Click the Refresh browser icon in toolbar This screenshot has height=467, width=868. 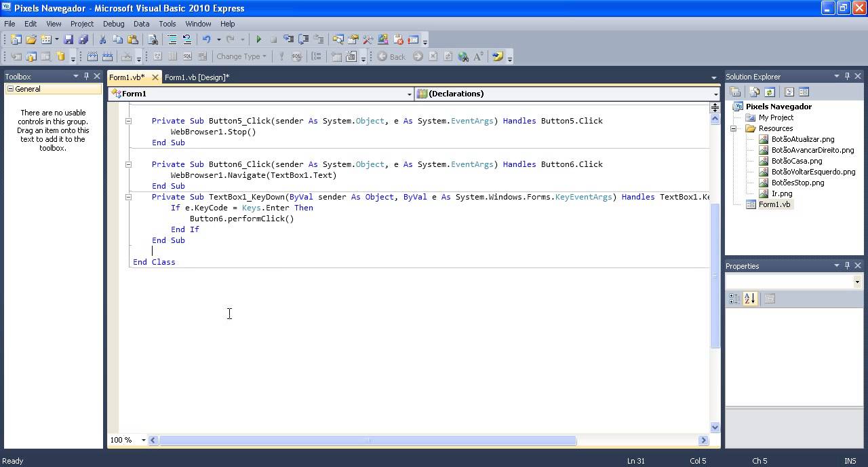tap(448, 56)
